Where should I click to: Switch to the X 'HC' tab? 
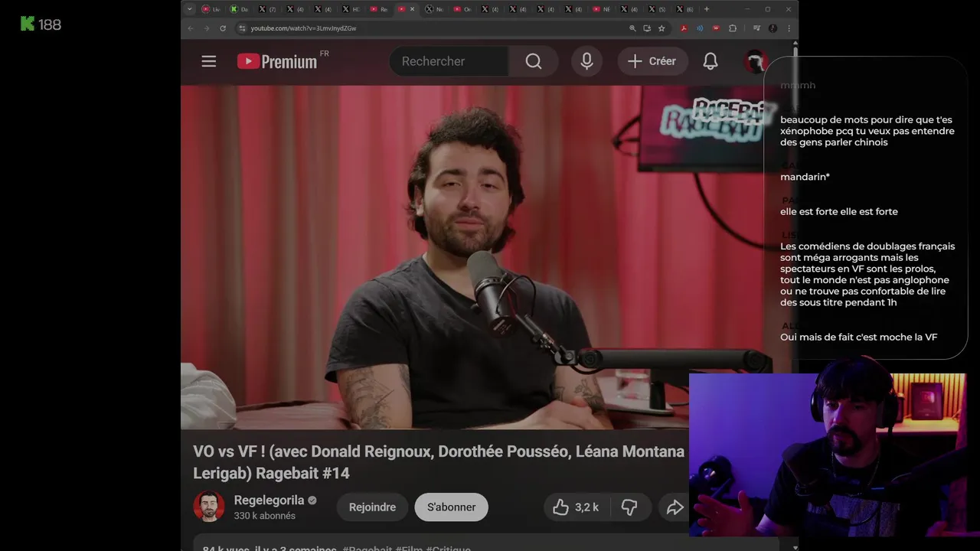[x=350, y=9]
